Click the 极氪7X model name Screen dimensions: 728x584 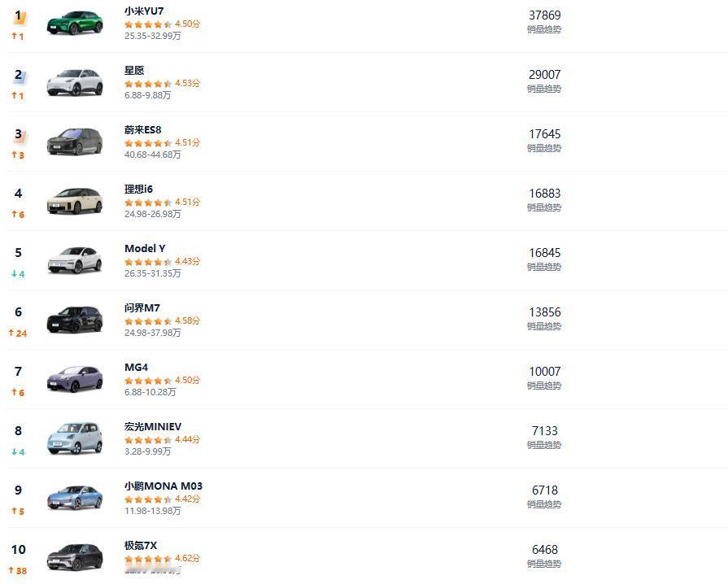(x=141, y=546)
